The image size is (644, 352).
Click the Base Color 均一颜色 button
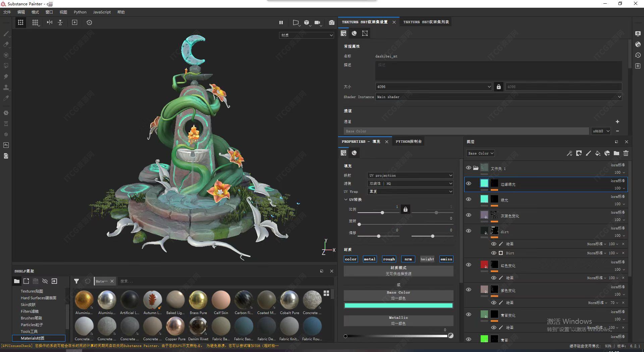coord(398,295)
